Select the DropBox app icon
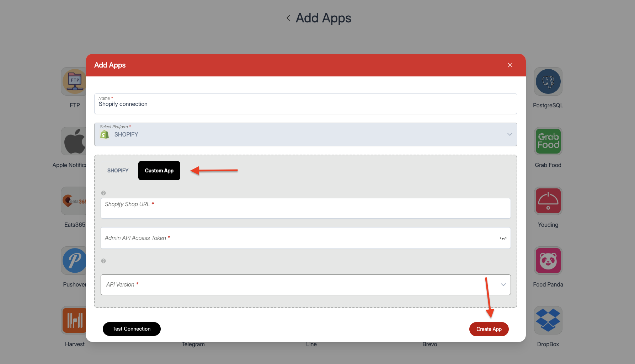The image size is (635, 364). [548, 320]
